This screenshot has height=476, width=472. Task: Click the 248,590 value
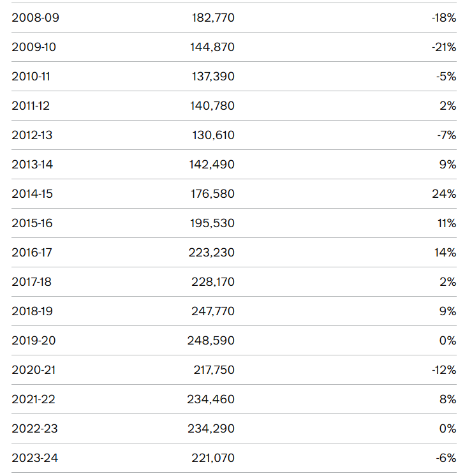point(211,341)
